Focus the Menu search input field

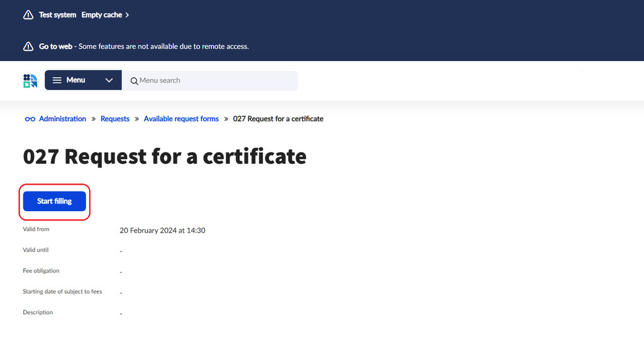(214, 80)
